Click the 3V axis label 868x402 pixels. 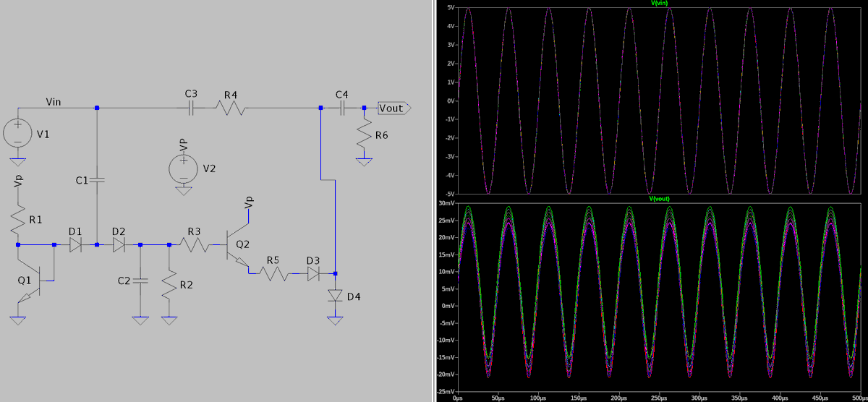(x=450, y=45)
